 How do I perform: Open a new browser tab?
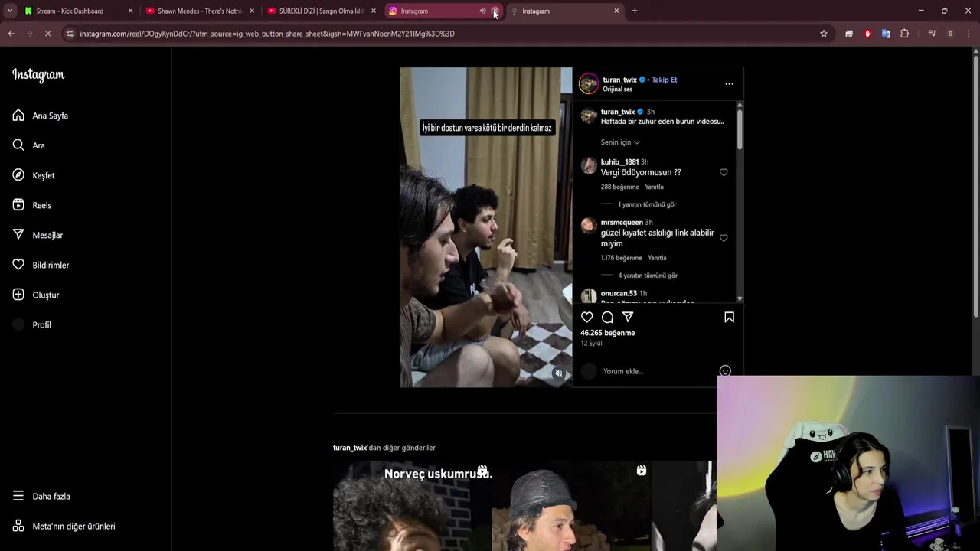coord(635,11)
